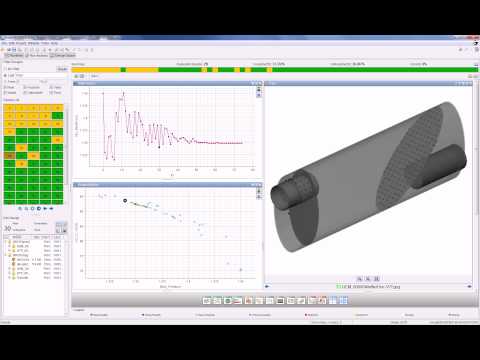This screenshot has height=360, width=480.
Task: Open the first tab under the main toolbar
Action: click(14, 55)
